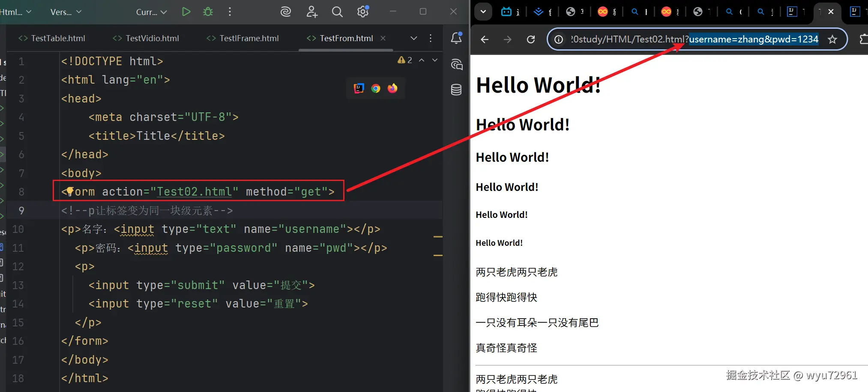Viewport: 868px width, 392px height.
Task: Open the Test02.html link in form action
Action: (x=195, y=192)
